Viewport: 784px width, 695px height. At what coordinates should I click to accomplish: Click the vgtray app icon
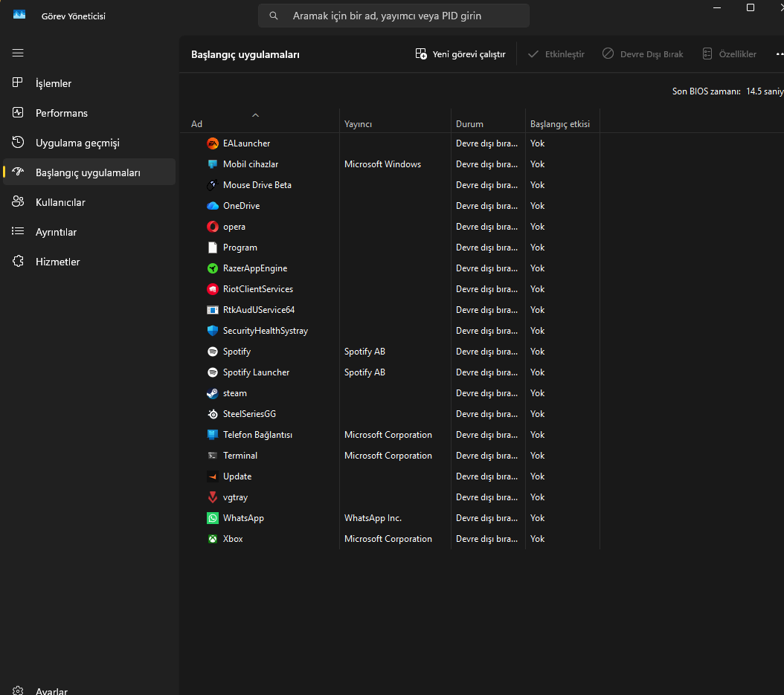[x=213, y=497]
